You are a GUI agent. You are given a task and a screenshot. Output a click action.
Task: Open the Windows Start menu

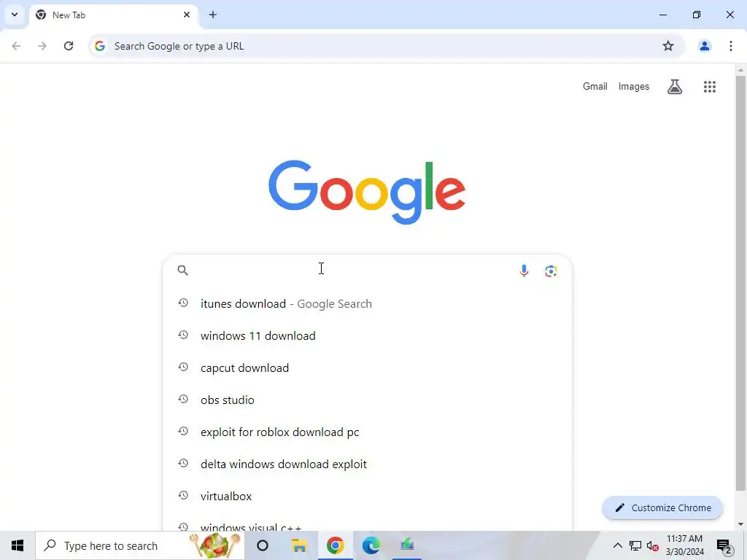(18, 545)
